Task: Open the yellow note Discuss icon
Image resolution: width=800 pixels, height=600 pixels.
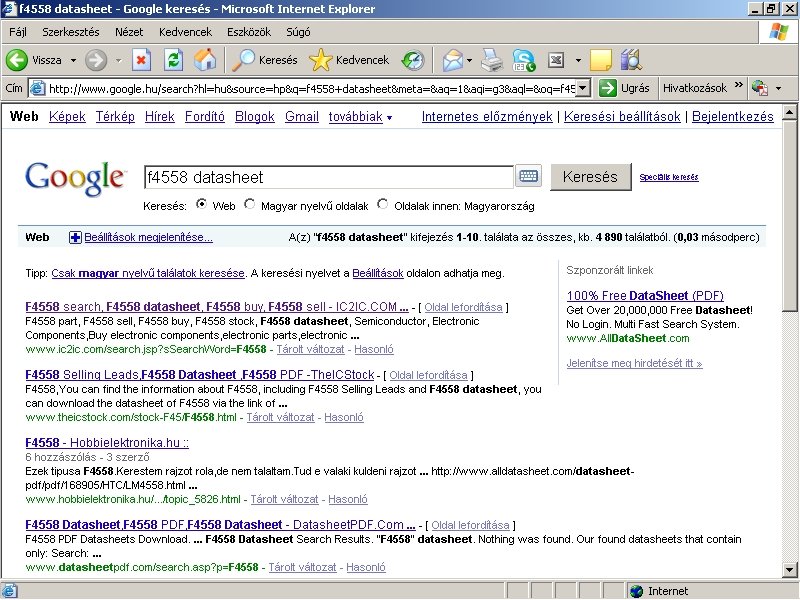Action: (601, 60)
